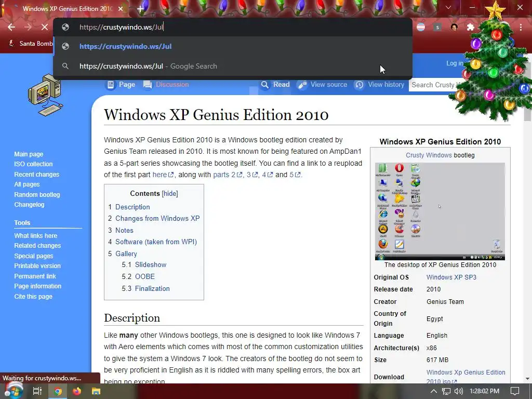Click the Log in link
Viewport: 532px width, 399px height.
(x=455, y=63)
